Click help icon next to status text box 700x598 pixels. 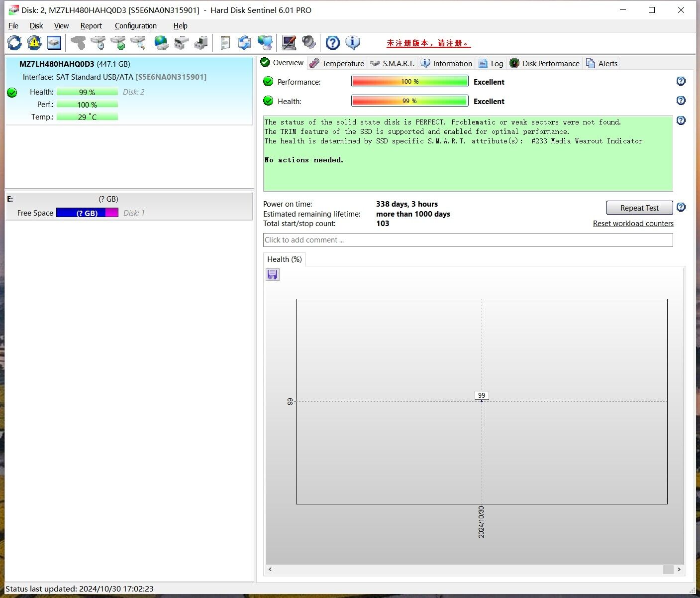[x=681, y=120]
